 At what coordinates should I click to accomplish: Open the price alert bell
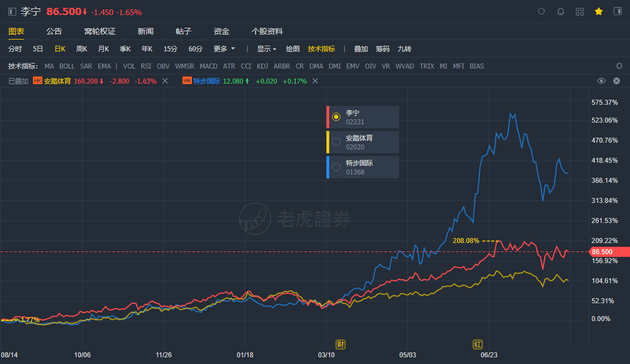click(x=560, y=12)
